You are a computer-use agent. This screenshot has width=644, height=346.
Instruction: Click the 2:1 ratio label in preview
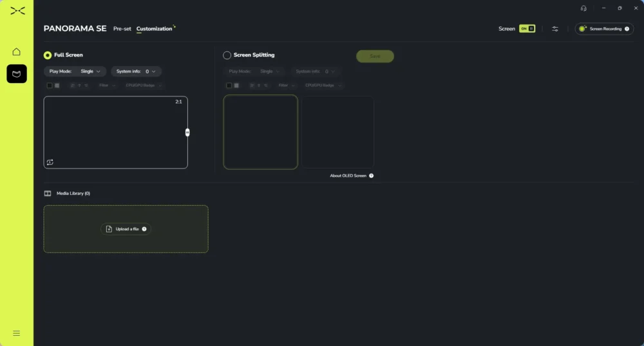(178, 102)
